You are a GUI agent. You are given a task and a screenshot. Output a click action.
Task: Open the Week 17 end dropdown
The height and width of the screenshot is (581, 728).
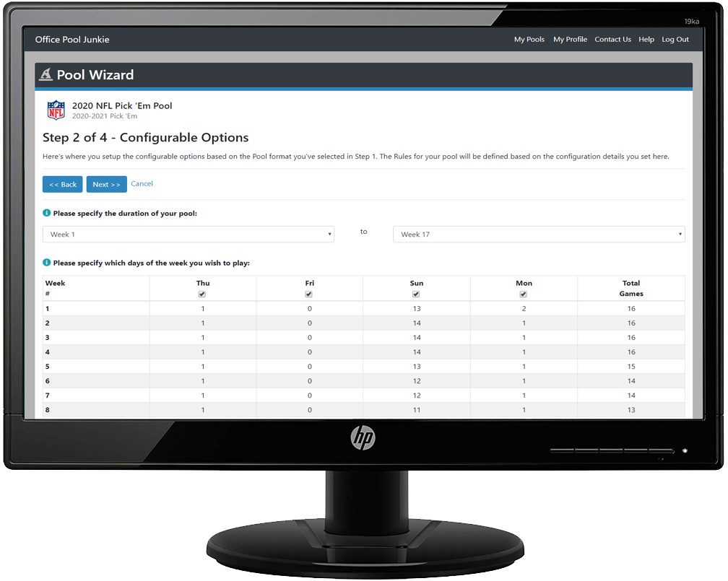[x=538, y=235]
